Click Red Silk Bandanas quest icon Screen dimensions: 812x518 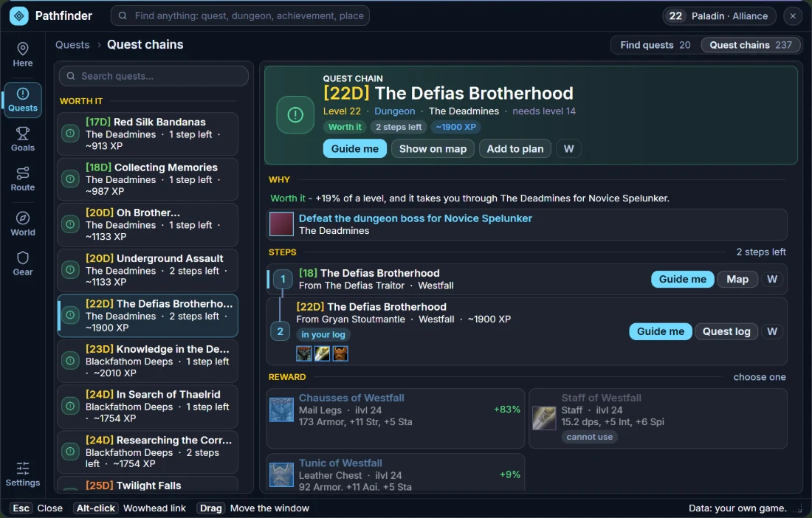70,134
